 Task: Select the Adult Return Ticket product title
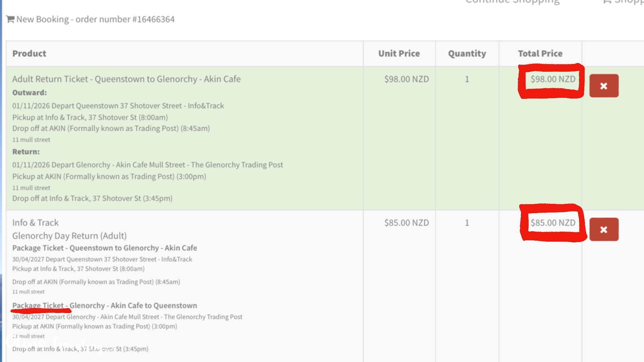[x=126, y=79]
